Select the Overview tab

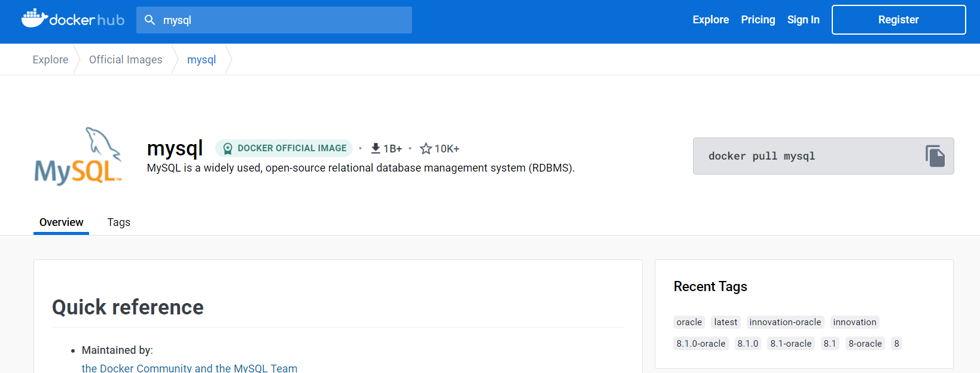pos(61,222)
